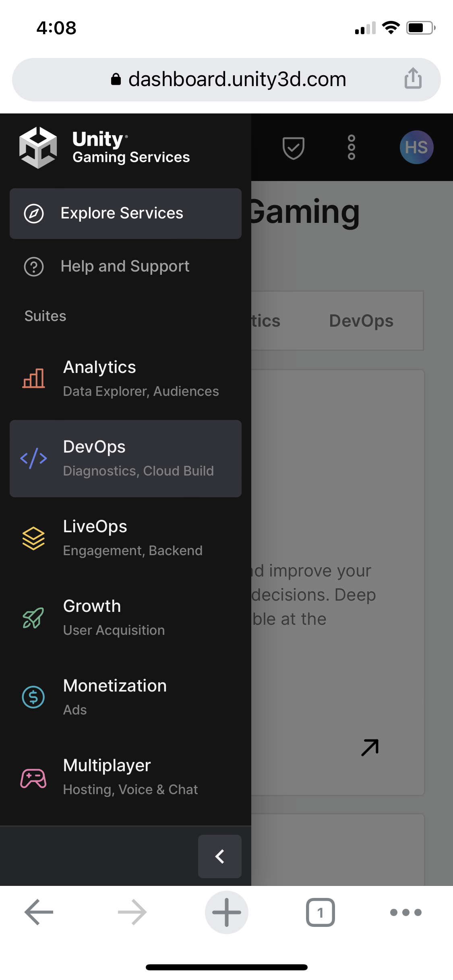
Task: Tap the browser back arrow
Action: click(39, 912)
